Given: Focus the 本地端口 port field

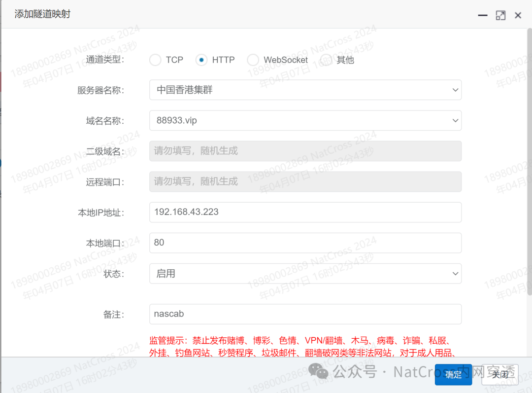Looking at the screenshot, I should (x=305, y=243).
